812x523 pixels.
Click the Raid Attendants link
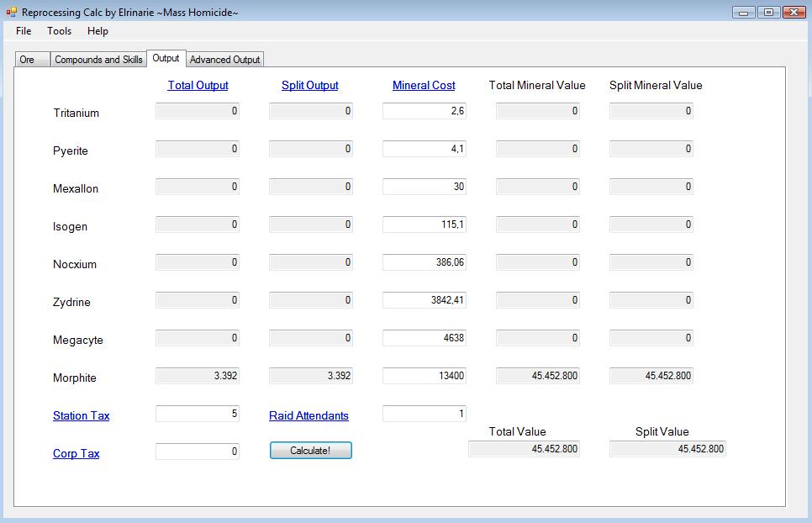[308, 416]
